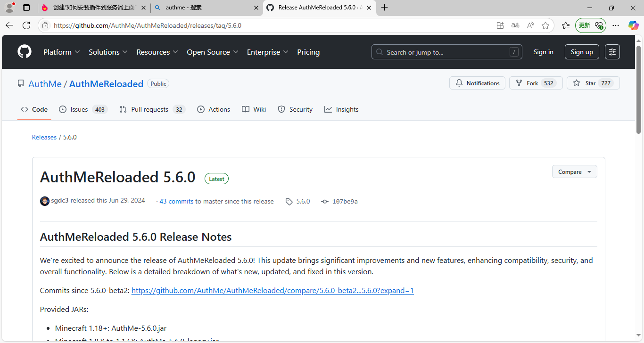Image resolution: width=644 pixels, height=343 pixels.
Task: Open the Actions tab
Action: 214,109
